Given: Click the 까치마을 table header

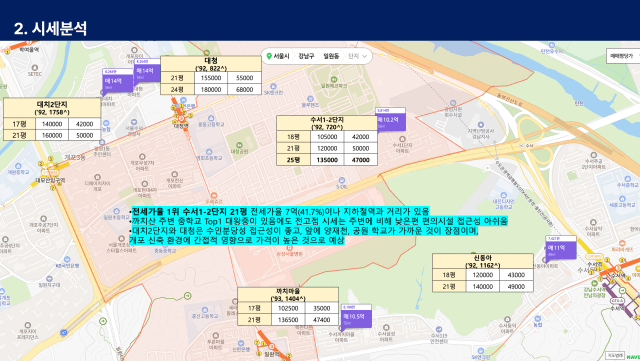Looking at the screenshot, I should pyautogui.click(x=288, y=294).
